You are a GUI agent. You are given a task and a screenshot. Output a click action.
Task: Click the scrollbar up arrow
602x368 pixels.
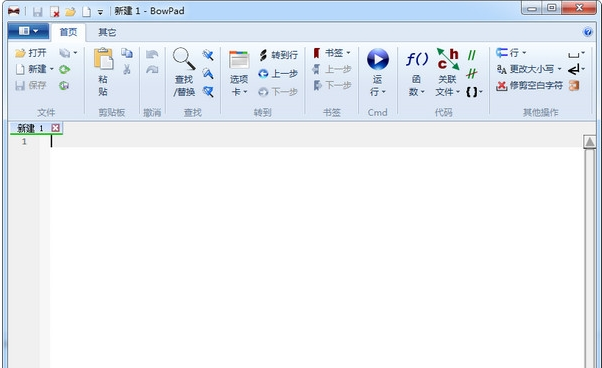tap(590, 142)
